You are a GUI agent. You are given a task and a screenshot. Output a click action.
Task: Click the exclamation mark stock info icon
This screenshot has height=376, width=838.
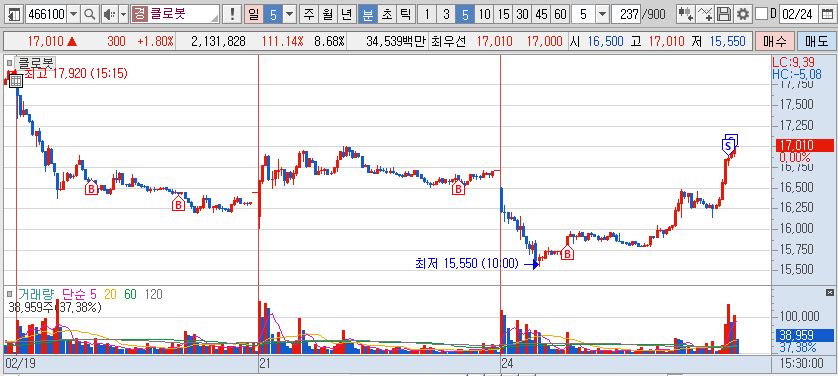tap(231, 14)
